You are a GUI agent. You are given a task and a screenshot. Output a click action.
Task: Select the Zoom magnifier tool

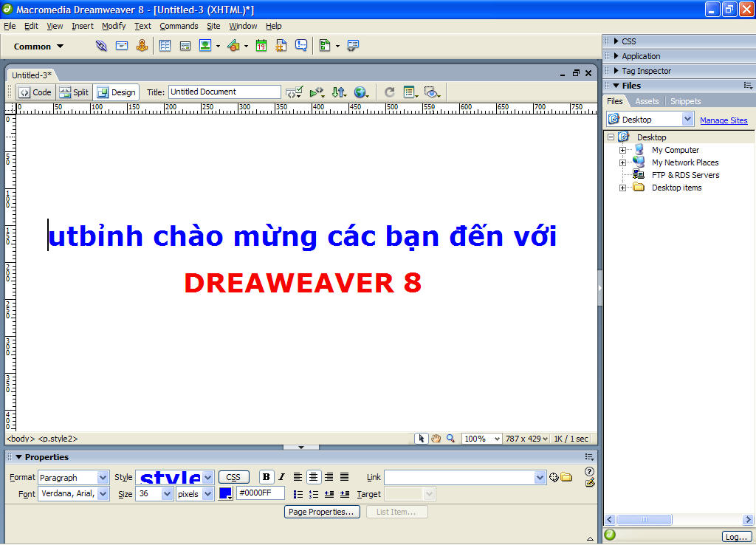coord(450,439)
